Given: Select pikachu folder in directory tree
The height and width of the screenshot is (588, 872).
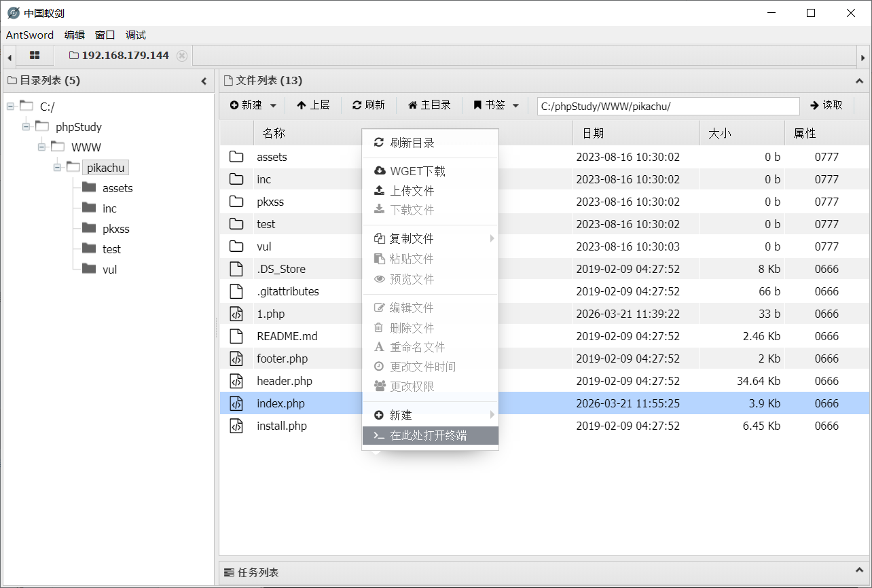Looking at the screenshot, I should 105,168.
